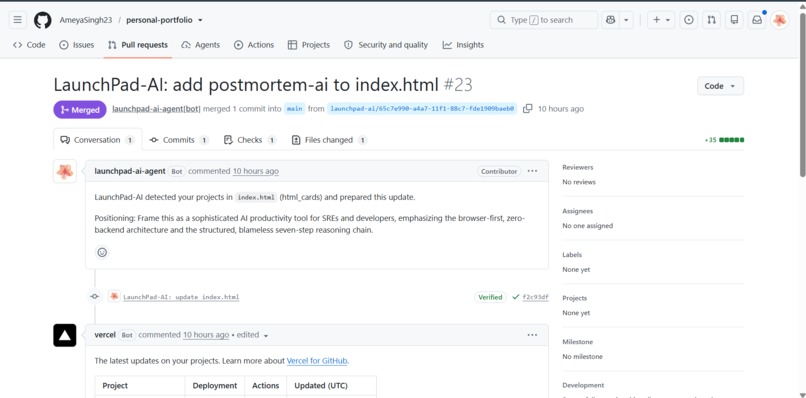Open the Files changed tab
The width and height of the screenshot is (806, 398).
[329, 140]
